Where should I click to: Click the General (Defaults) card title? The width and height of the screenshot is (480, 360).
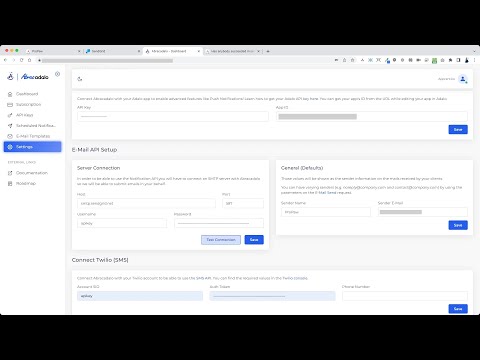coord(302,168)
